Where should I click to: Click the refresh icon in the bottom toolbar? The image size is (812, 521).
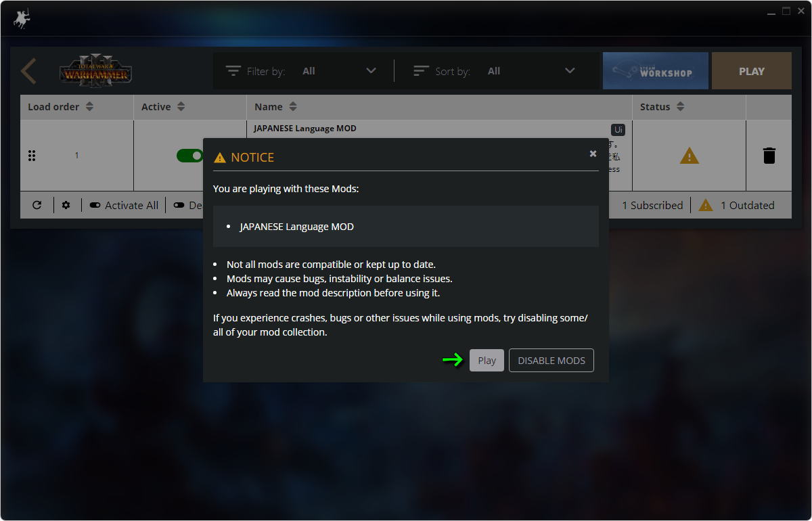pyautogui.click(x=37, y=205)
